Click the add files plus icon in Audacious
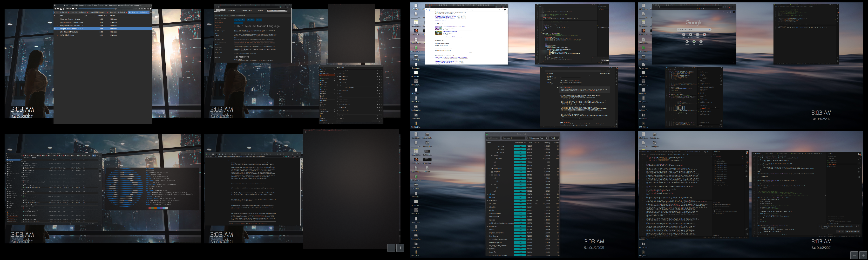This screenshot has width=868, height=260. [x=64, y=9]
